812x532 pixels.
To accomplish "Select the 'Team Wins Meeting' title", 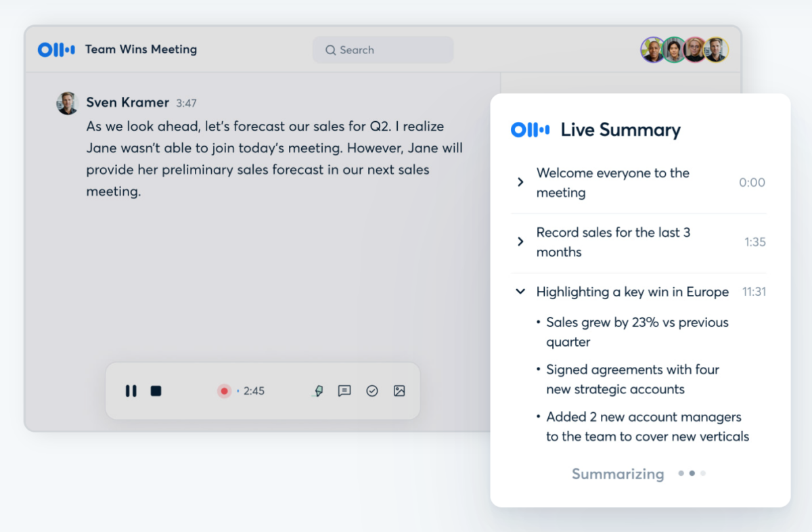I will click(141, 49).
